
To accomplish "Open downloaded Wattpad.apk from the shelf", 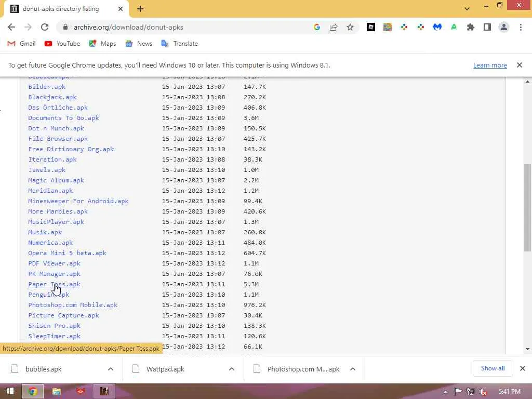I will tap(165, 369).
